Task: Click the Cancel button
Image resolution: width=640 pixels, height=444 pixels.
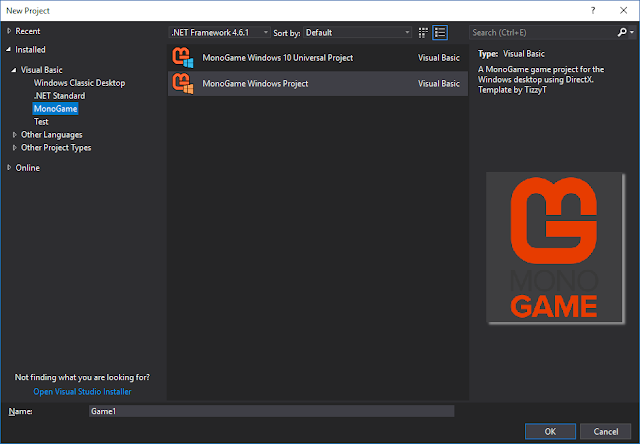Action: 606,431
